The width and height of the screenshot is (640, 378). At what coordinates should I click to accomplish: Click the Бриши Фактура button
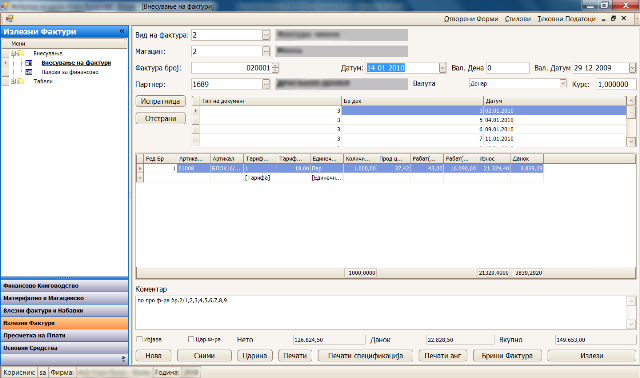tap(507, 356)
